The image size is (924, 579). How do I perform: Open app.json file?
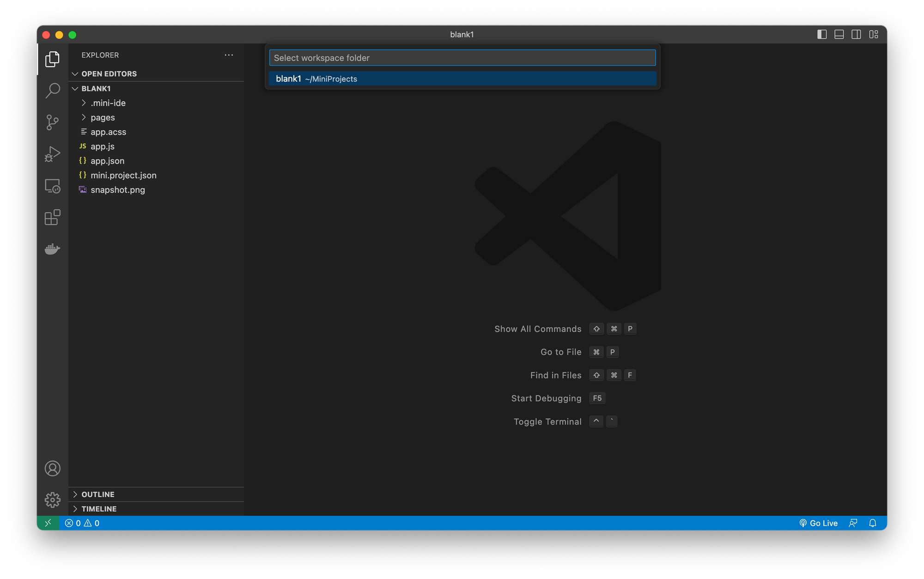point(156,161)
